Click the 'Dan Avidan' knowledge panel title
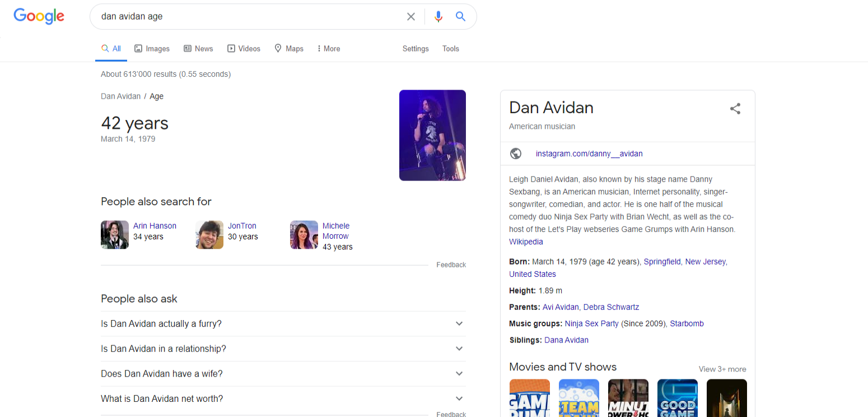The width and height of the screenshot is (868, 417). pos(551,108)
